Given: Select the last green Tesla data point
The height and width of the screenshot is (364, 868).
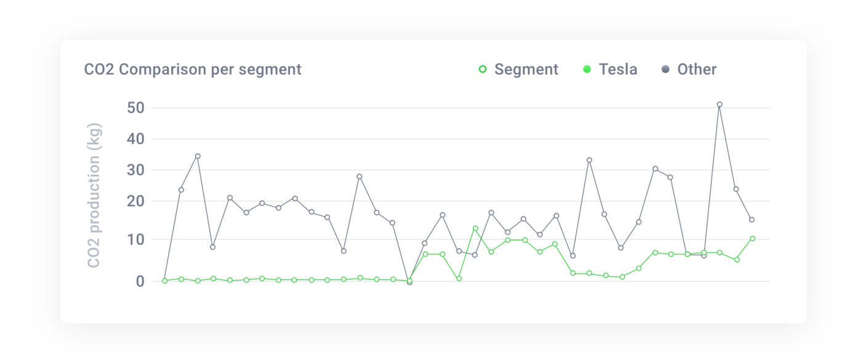Looking at the screenshot, I should [x=752, y=239].
